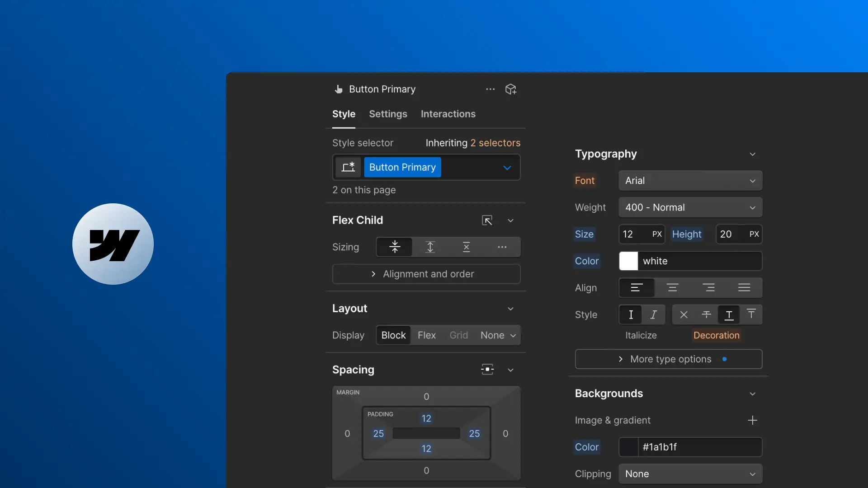Set italic text style
This screenshot has width=868, height=488.
[x=653, y=314]
